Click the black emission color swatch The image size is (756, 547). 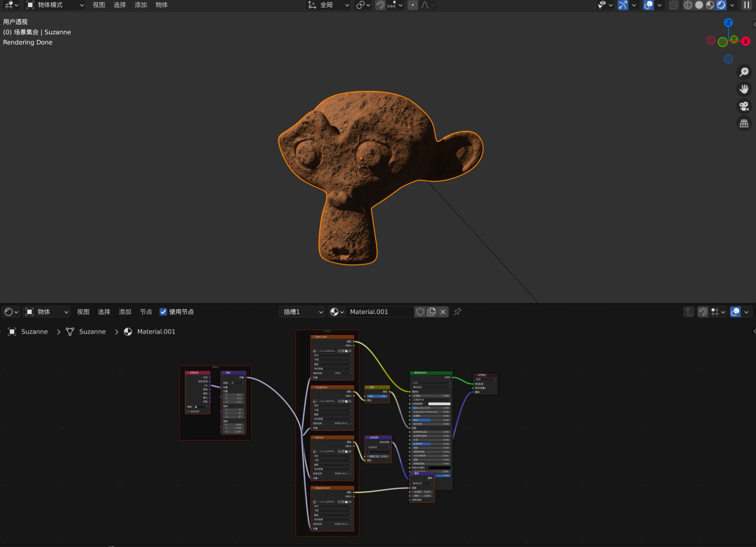click(439, 467)
